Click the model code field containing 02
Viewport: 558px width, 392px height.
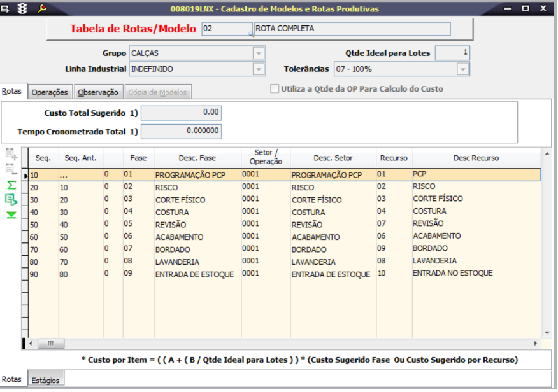click(x=227, y=29)
